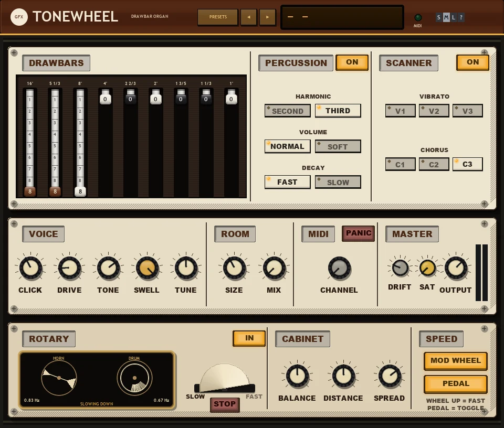Click the 1 1/3 drawbar handle
This screenshot has width=504, height=428.
[206, 99]
